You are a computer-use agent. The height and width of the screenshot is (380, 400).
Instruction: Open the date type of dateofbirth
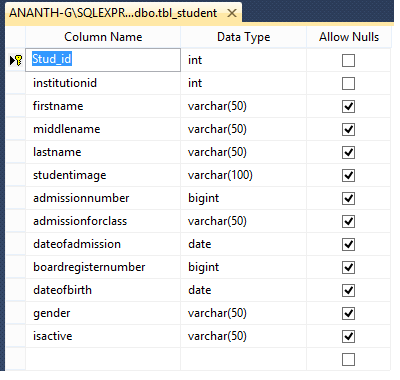pos(243,290)
